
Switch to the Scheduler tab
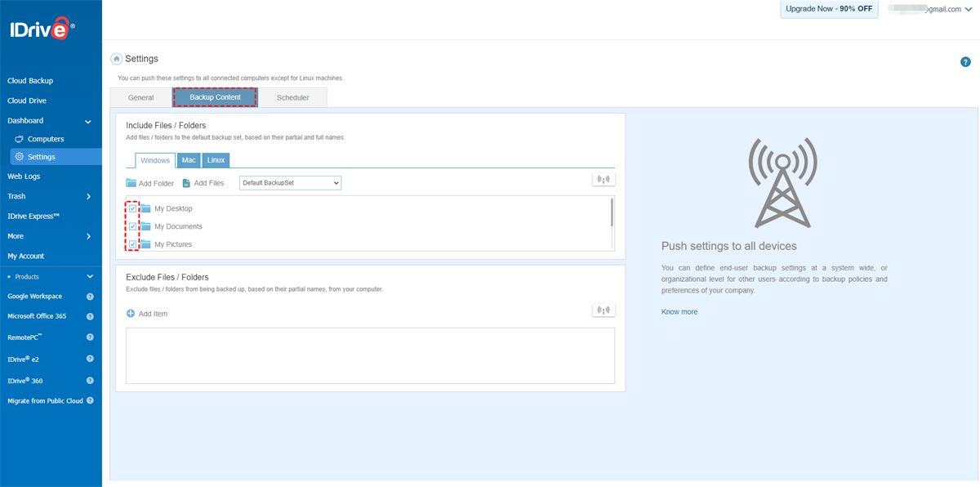[x=293, y=97]
